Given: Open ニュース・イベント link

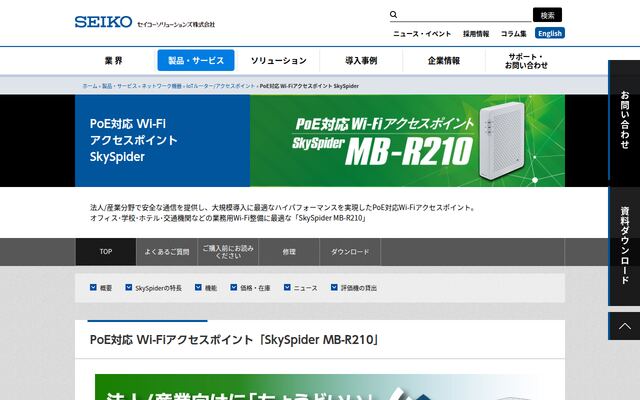Looking at the screenshot, I should [422, 33].
